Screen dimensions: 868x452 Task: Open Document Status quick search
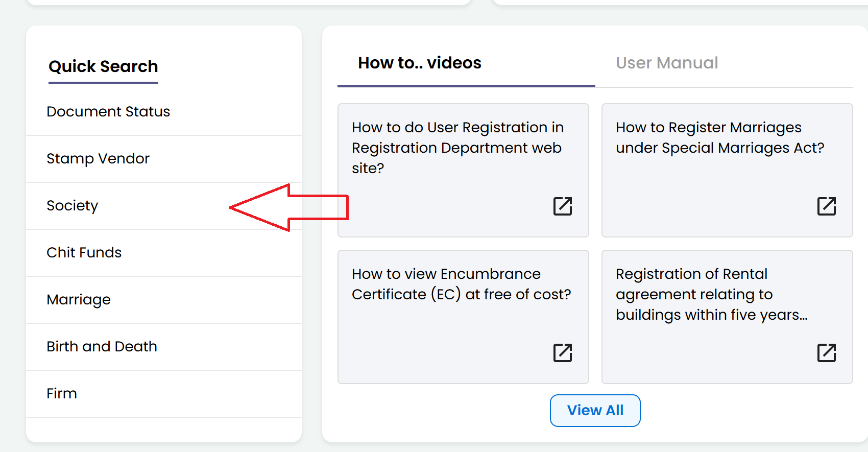pos(108,111)
